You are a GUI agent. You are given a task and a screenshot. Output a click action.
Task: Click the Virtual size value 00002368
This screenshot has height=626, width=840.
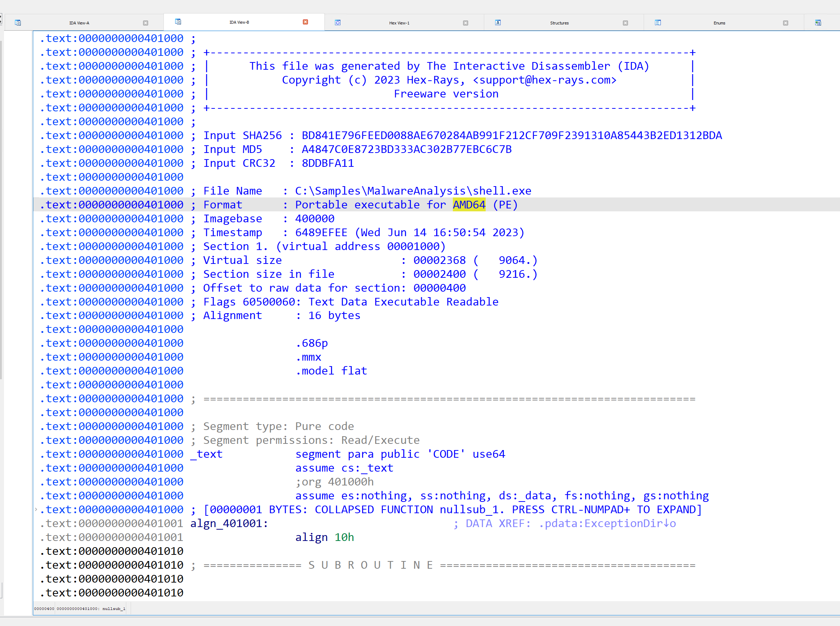click(x=439, y=260)
